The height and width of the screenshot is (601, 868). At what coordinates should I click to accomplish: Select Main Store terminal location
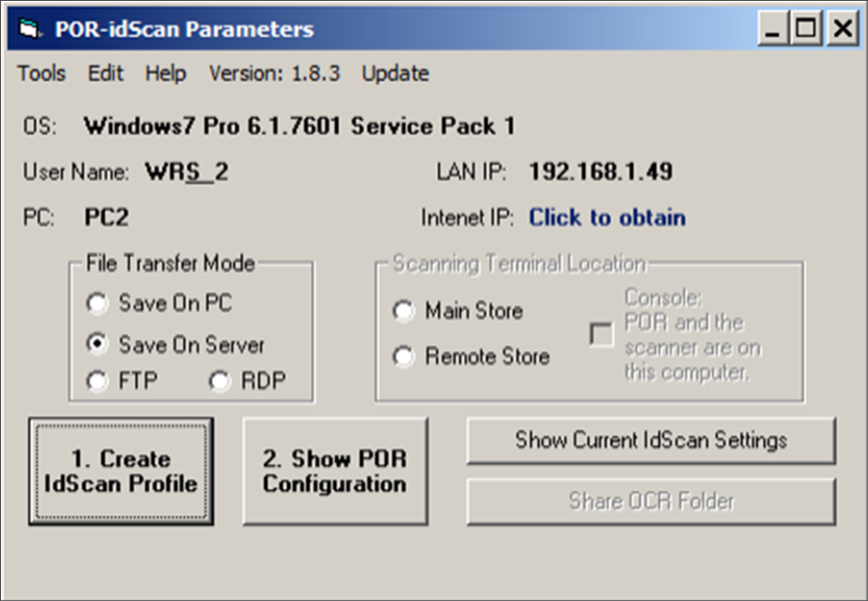[x=404, y=311]
